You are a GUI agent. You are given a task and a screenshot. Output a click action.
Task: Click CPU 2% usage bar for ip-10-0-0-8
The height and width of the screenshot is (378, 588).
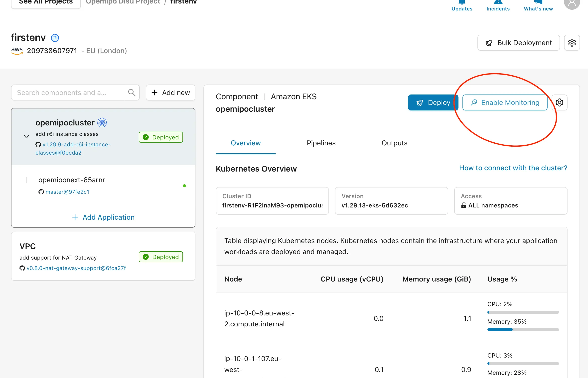[523, 312]
